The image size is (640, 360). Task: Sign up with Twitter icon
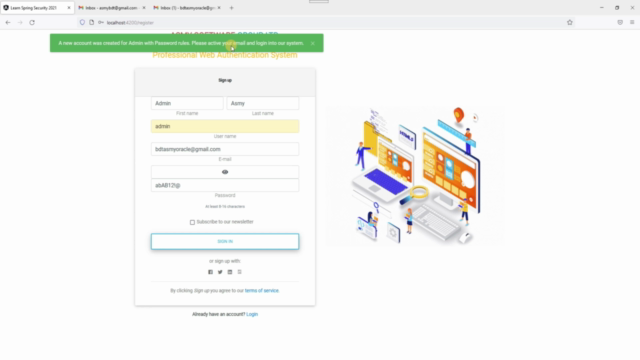point(220,272)
